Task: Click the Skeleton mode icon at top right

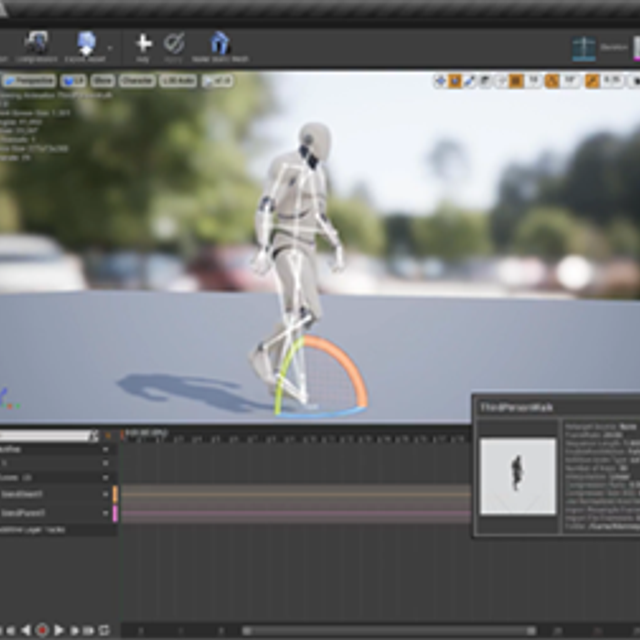Action: click(x=584, y=48)
